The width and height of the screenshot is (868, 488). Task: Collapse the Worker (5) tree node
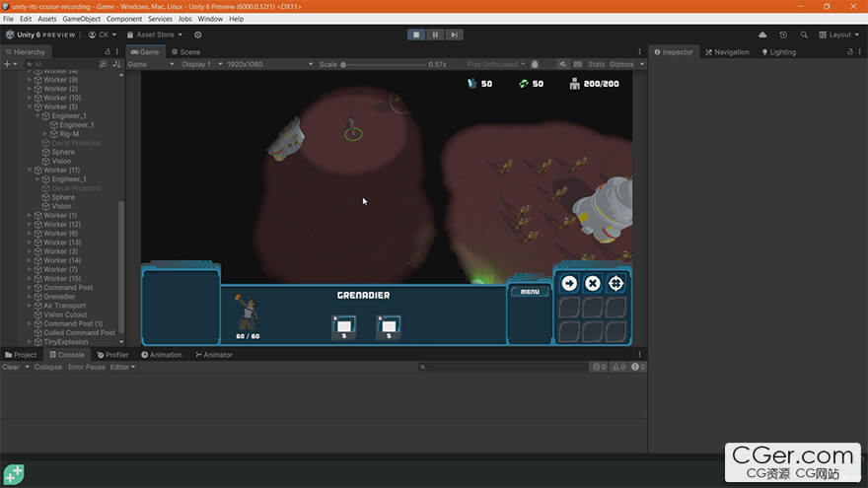pos(30,106)
